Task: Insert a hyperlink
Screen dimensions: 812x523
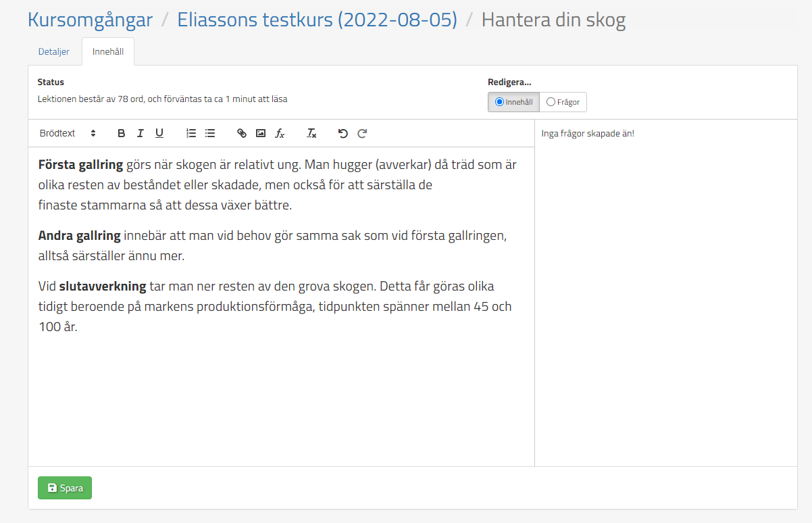Action: 242,133
